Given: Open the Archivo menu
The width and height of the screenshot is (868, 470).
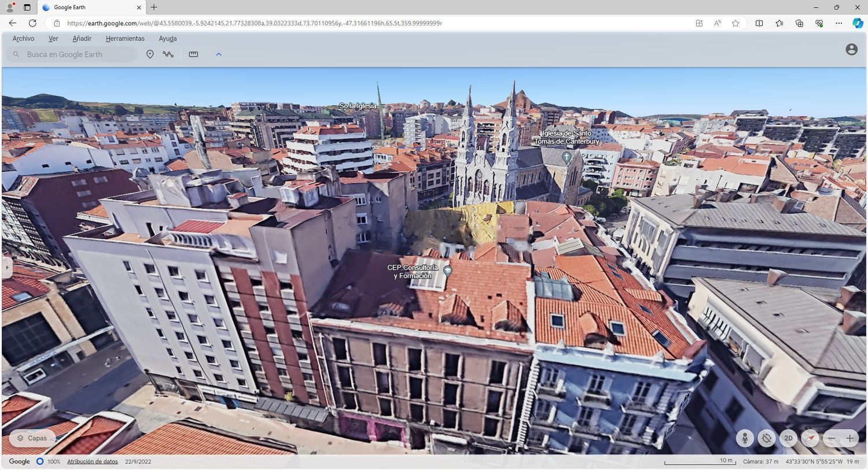Looking at the screenshot, I should point(23,39).
